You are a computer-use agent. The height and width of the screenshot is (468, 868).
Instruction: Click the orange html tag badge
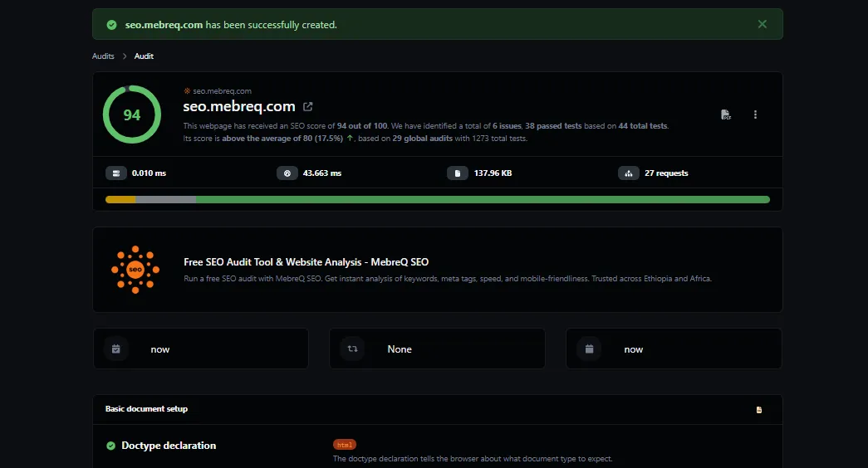[345, 445]
